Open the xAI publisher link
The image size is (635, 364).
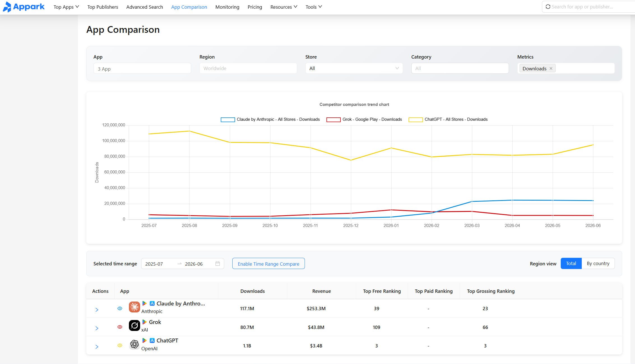145,330
